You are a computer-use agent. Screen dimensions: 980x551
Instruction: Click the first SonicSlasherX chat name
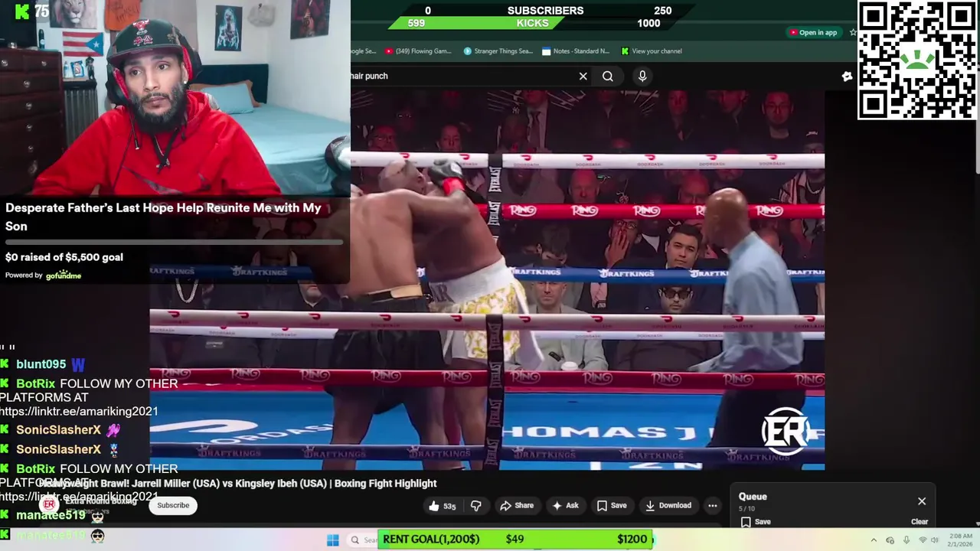click(58, 430)
